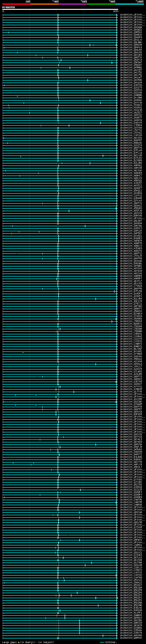Select hit UniRef100_Q84LN3
Image resolution: width=146 pixels, height=644 pixels.
click(131, 50)
